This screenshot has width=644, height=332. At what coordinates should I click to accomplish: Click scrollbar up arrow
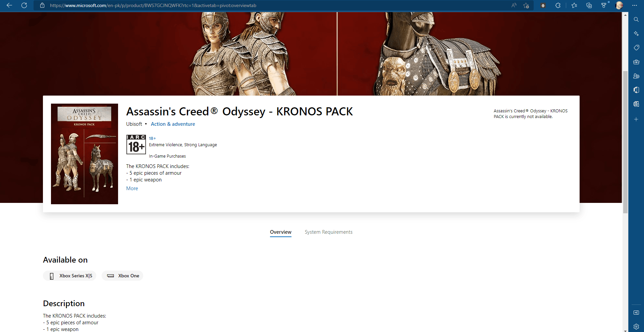coord(625,15)
